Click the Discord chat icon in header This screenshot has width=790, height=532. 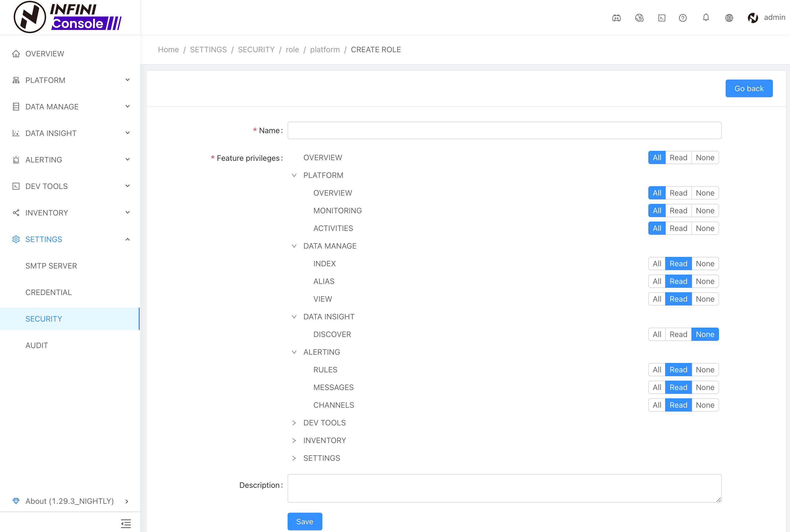click(x=616, y=18)
